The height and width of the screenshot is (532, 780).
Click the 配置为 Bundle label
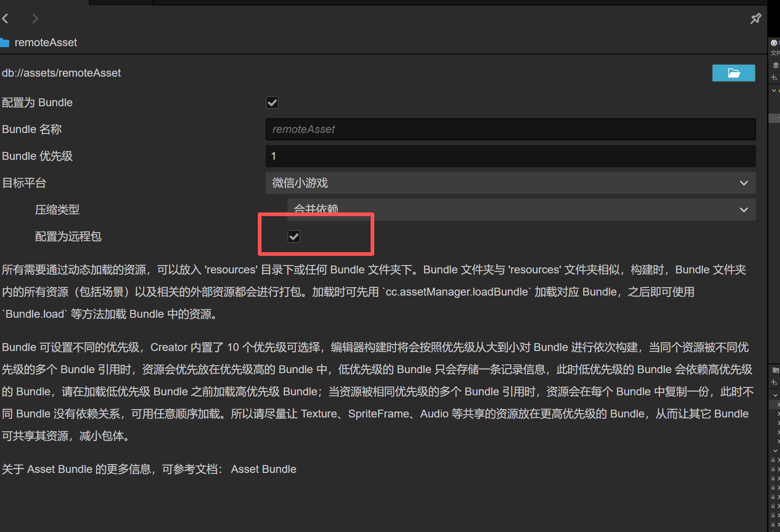pos(37,103)
